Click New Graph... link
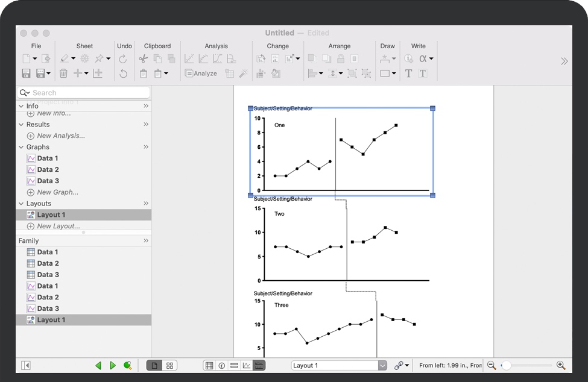 [x=57, y=192]
